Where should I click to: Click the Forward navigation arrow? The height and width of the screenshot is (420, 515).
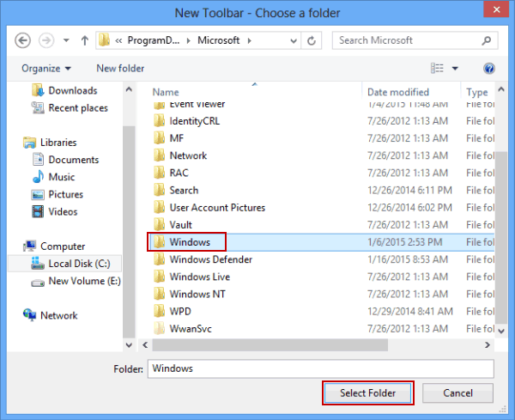click(x=46, y=40)
